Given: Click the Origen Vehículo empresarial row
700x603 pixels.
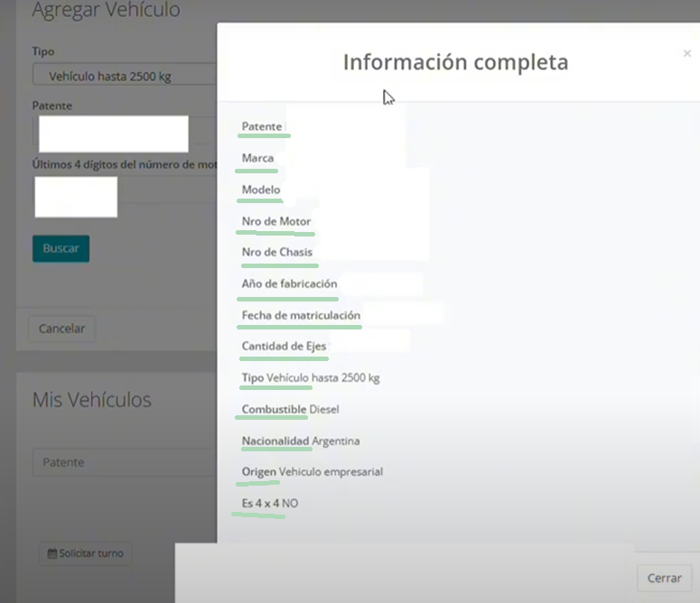Looking at the screenshot, I should click(312, 471).
